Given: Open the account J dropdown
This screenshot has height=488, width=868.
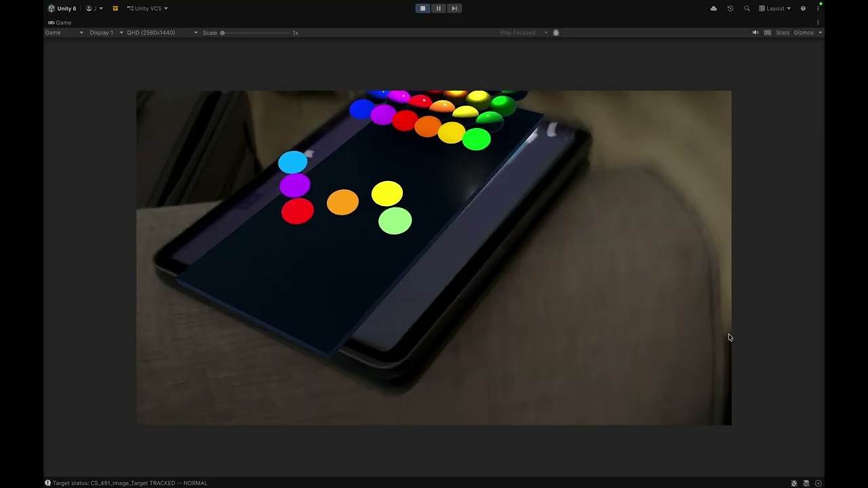Looking at the screenshot, I should [94, 8].
